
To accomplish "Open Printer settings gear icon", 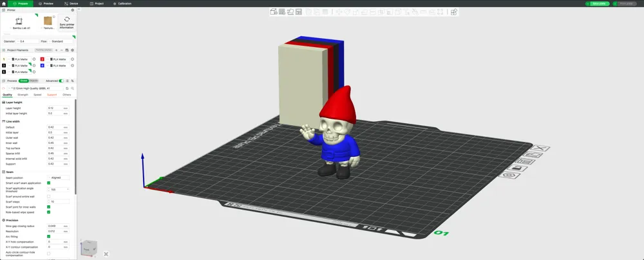I will click(x=73, y=10).
